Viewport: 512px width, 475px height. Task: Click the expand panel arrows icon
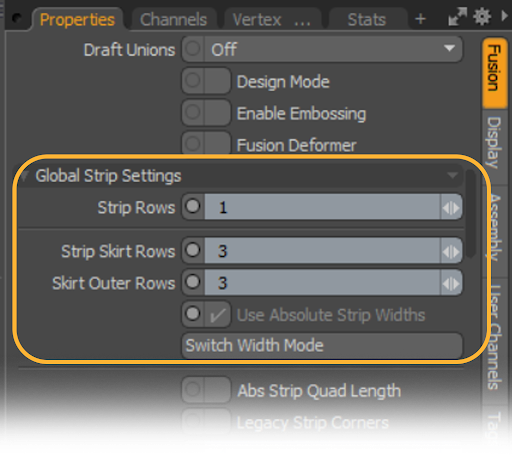[x=457, y=17]
